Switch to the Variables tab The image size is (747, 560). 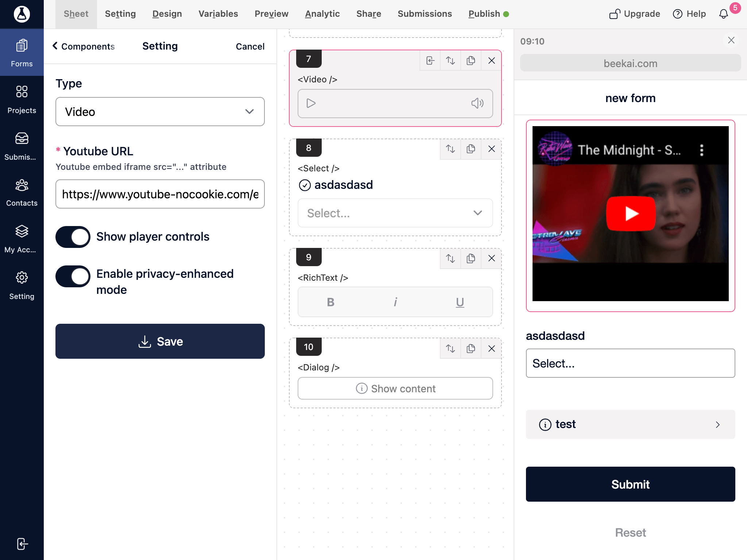coord(218,14)
